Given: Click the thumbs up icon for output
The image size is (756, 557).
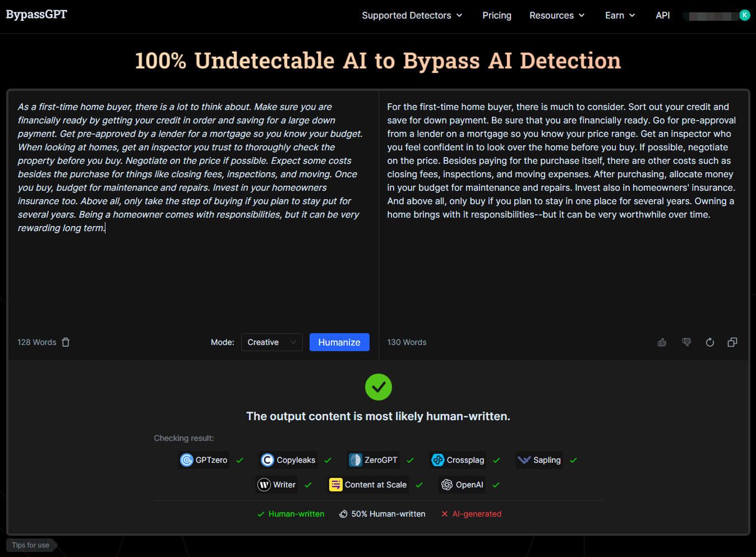Looking at the screenshot, I should (662, 342).
